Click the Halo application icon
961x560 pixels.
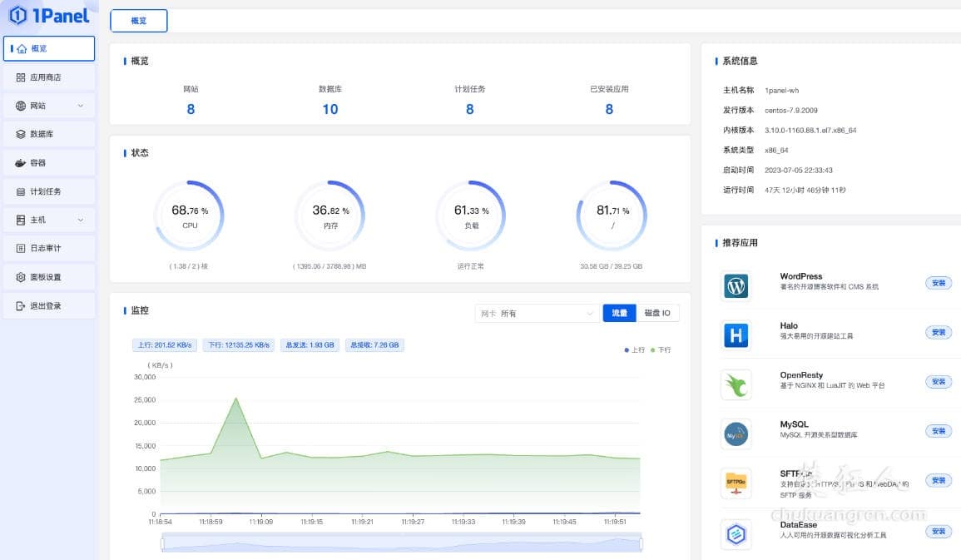click(x=736, y=335)
